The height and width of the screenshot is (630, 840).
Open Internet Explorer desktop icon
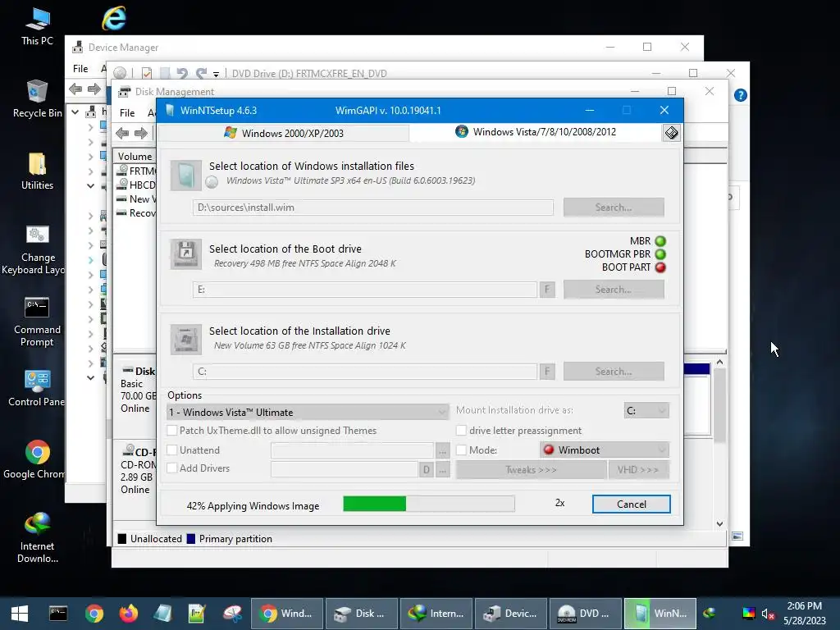113,19
